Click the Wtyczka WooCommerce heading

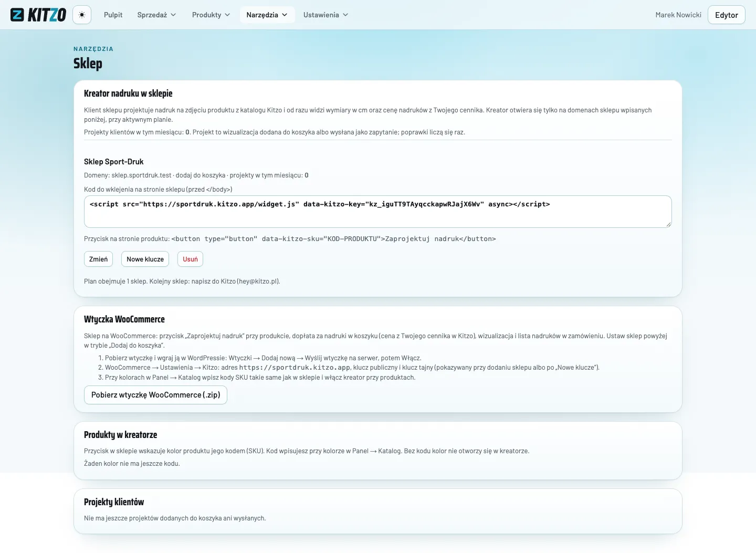pos(124,319)
